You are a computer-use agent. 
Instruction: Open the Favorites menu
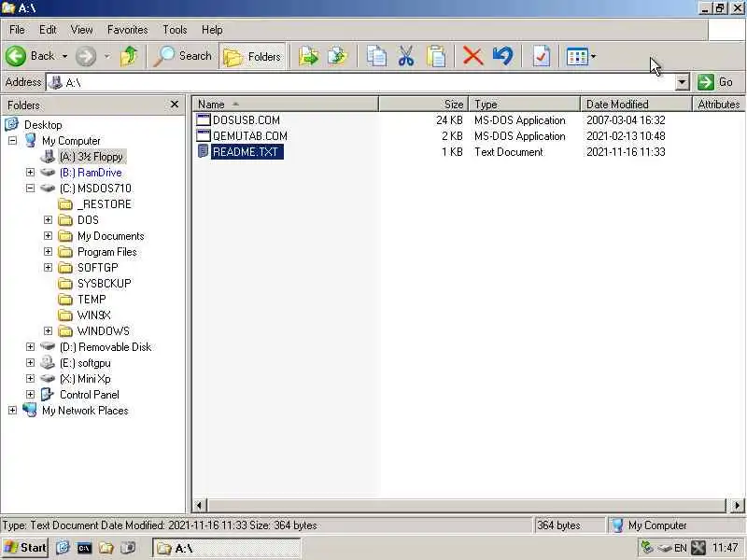pos(127,30)
